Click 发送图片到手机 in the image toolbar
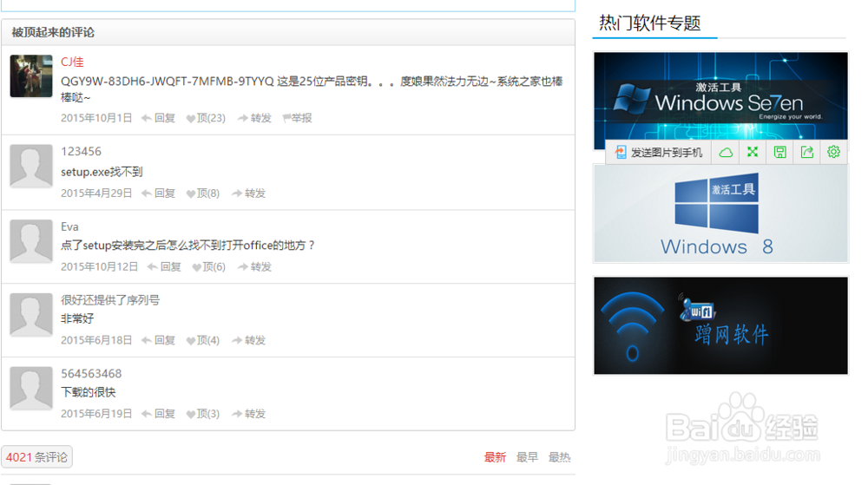The height and width of the screenshot is (485, 868). (659, 152)
